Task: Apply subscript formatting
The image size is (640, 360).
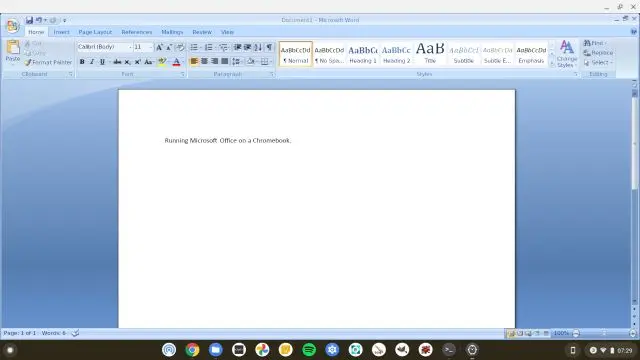Action: click(127, 62)
